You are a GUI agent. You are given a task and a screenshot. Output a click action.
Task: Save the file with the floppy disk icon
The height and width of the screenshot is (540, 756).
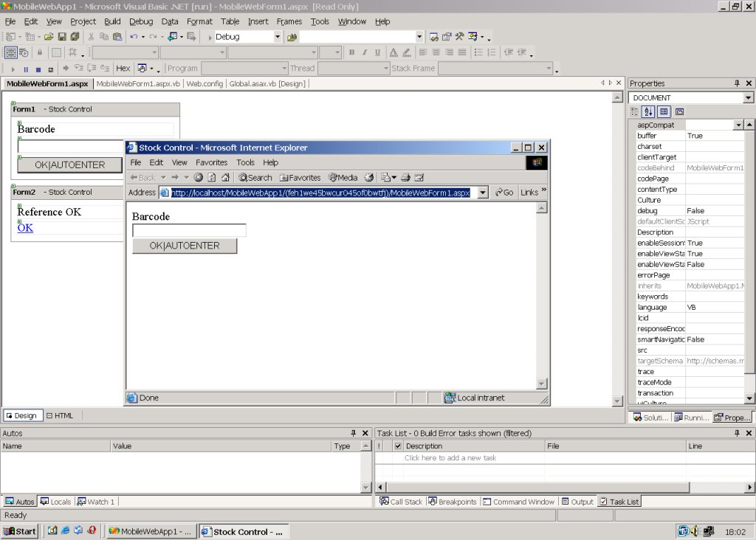(62, 37)
